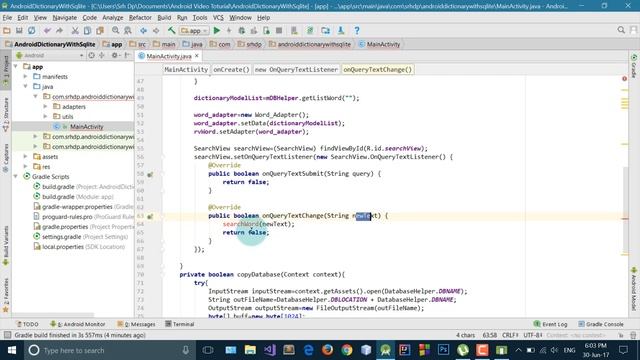Click scroll from source target icon

[91, 56]
